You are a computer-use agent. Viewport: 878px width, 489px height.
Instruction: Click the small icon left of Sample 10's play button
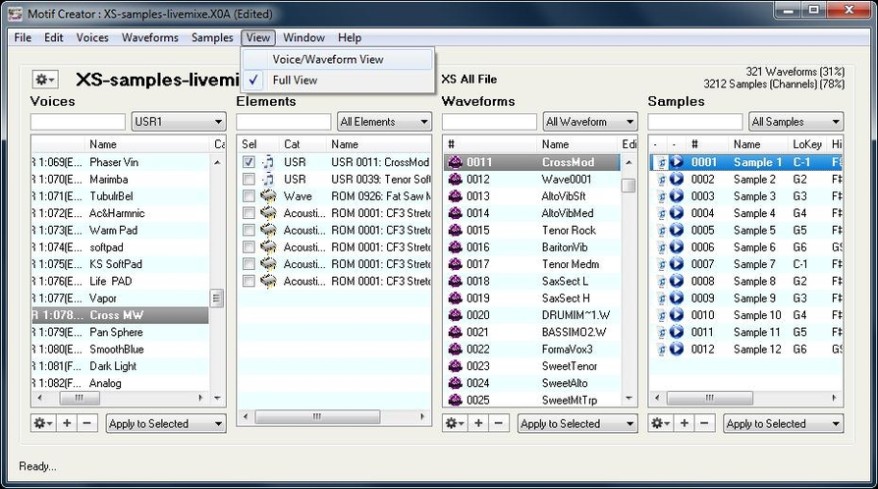click(661, 315)
